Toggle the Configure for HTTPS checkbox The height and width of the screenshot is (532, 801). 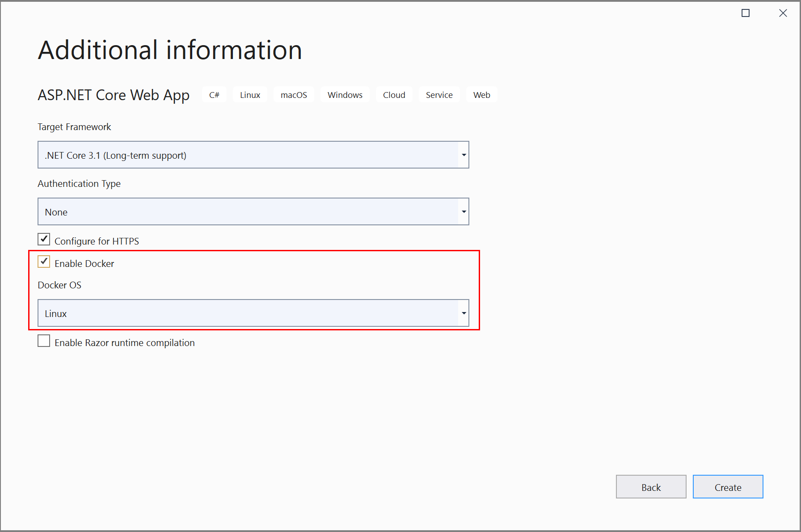44,240
